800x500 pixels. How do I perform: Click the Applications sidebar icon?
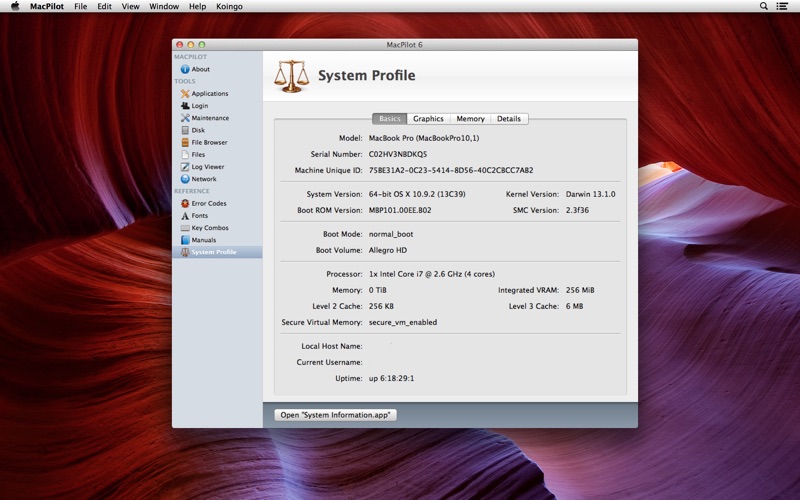185,93
